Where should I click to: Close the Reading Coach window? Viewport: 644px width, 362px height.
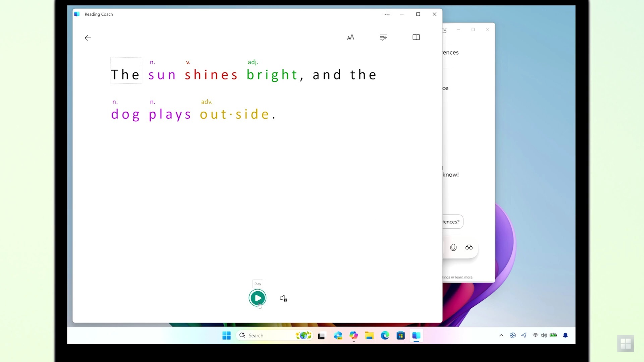tap(434, 14)
